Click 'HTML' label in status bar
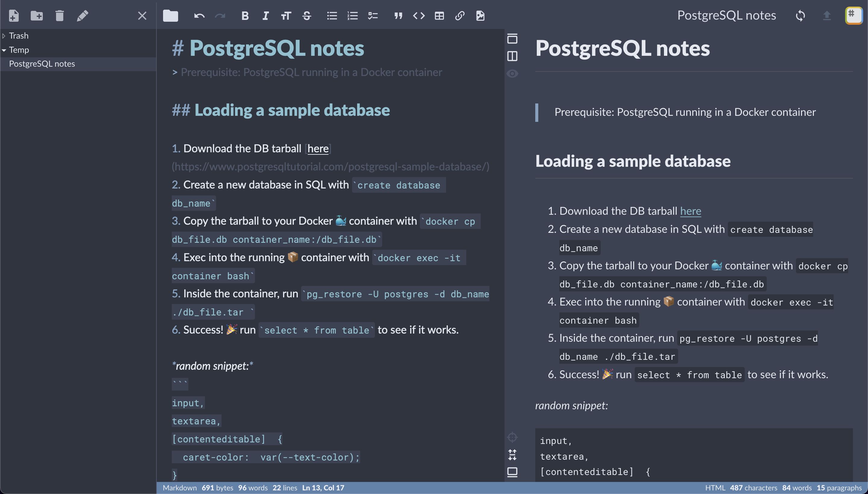 [x=715, y=488]
